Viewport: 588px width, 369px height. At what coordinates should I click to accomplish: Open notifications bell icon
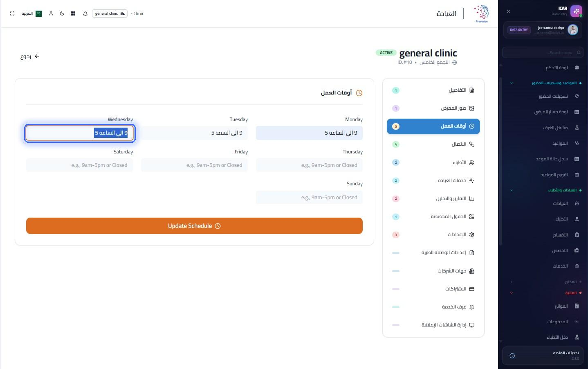click(85, 13)
